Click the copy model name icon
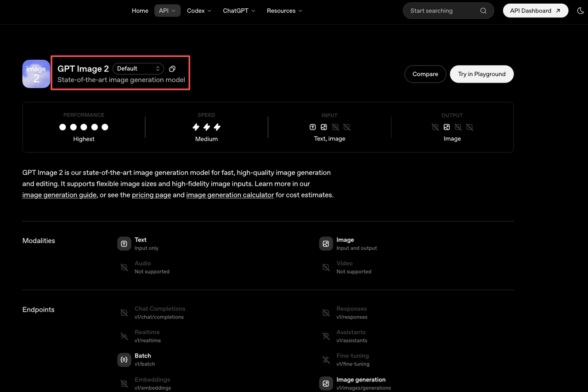This screenshot has width=588, height=392. [172, 69]
